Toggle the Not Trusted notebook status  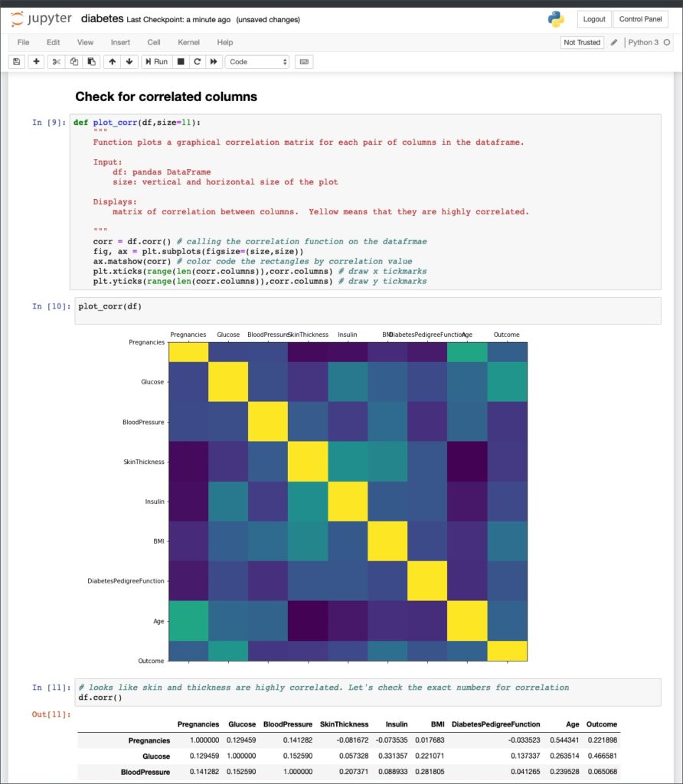582,42
